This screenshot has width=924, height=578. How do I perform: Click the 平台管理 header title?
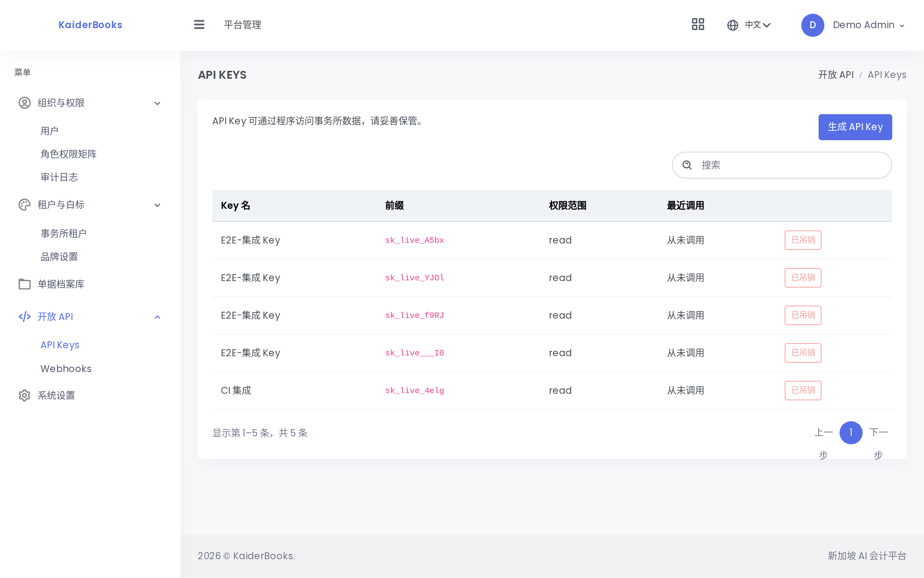pos(243,25)
